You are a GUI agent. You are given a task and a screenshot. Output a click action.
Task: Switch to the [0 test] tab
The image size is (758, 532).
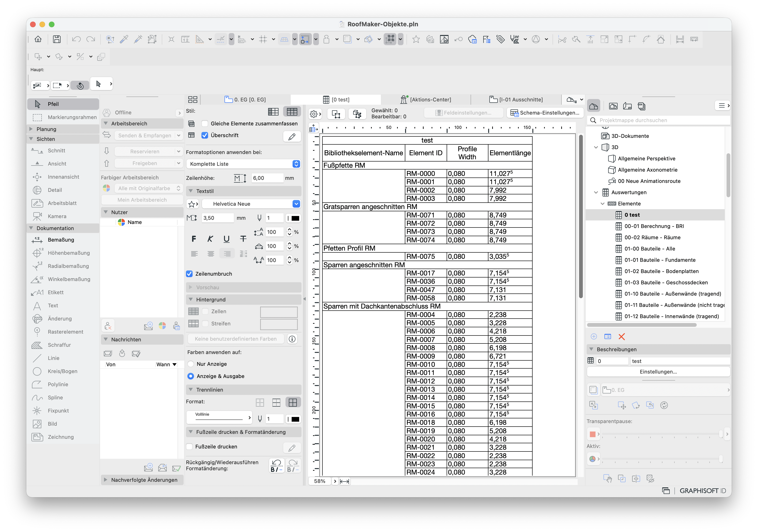point(336,100)
